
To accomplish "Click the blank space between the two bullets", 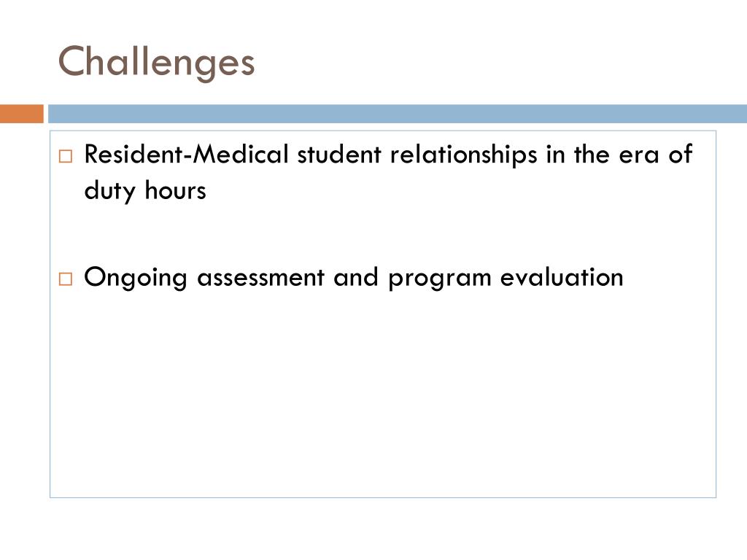I will tap(383, 234).
